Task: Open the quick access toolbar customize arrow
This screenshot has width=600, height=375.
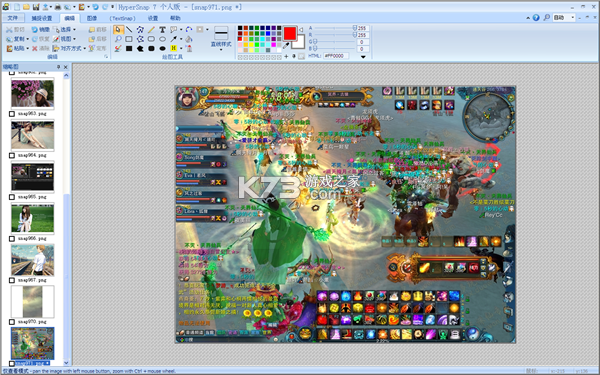Action: 112,7
